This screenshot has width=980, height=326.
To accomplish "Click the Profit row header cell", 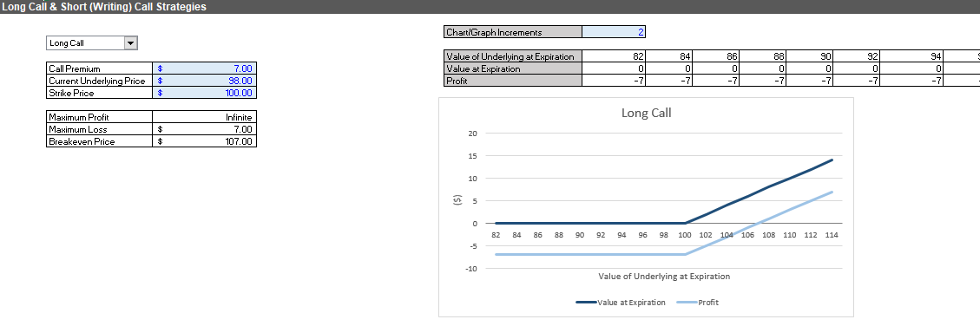I will [x=512, y=81].
